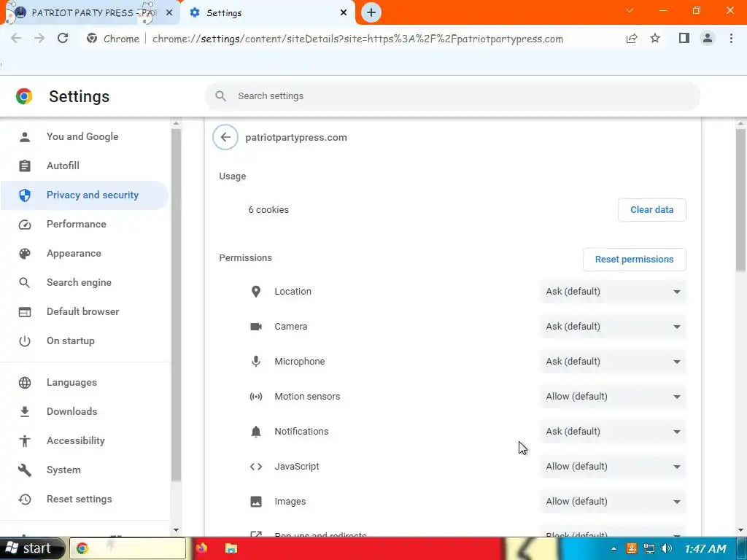
Task: Click the Reset permissions button
Action: tap(634, 260)
